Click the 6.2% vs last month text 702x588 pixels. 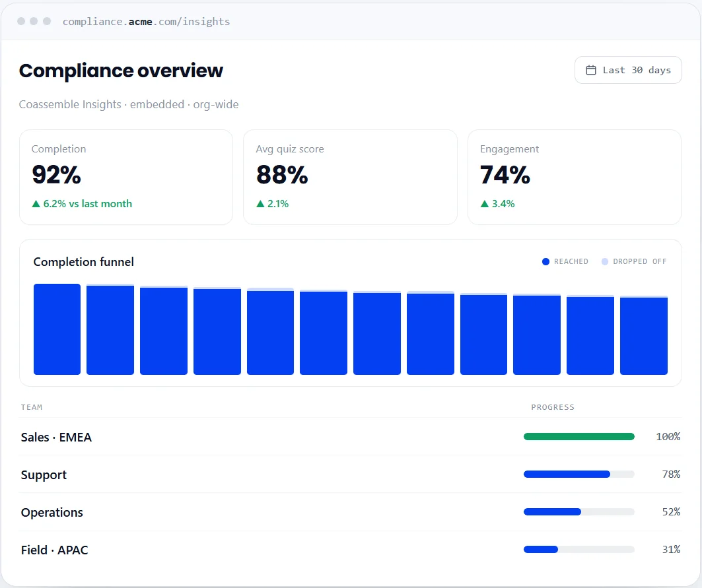tap(88, 204)
